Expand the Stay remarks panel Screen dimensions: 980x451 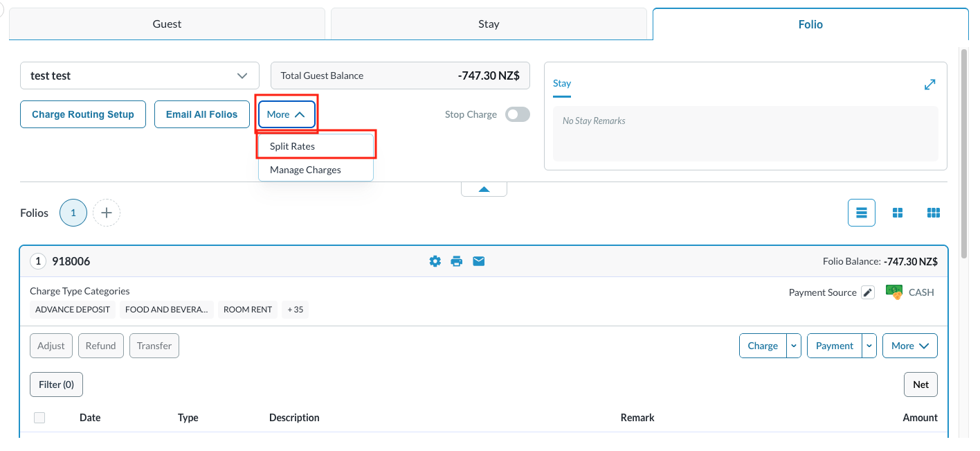(929, 85)
